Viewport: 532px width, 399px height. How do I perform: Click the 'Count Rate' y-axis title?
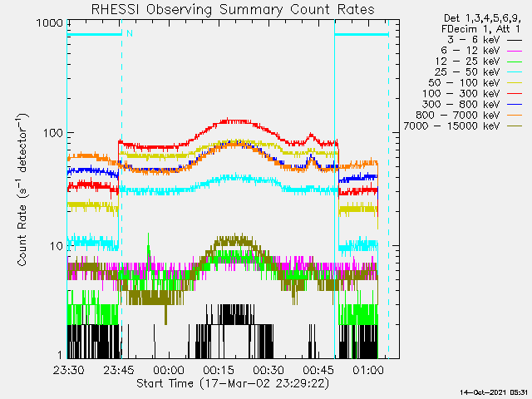click(x=22, y=190)
